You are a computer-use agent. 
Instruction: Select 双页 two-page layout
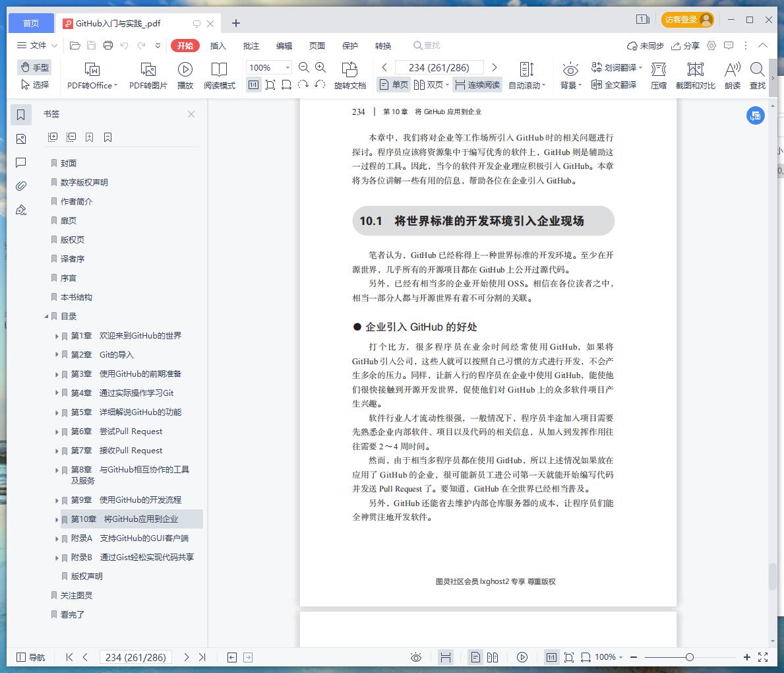tap(431, 84)
